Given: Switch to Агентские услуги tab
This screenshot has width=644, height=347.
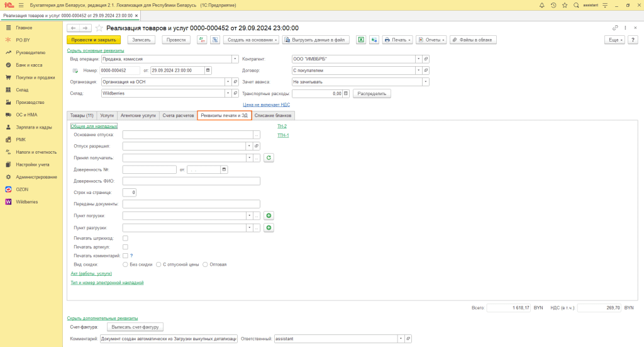Looking at the screenshot, I should pos(138,115).
